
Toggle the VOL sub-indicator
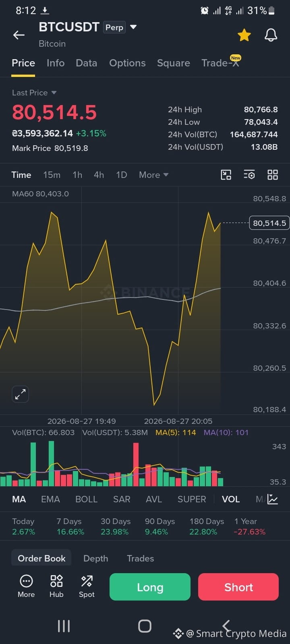click(231, 499)
